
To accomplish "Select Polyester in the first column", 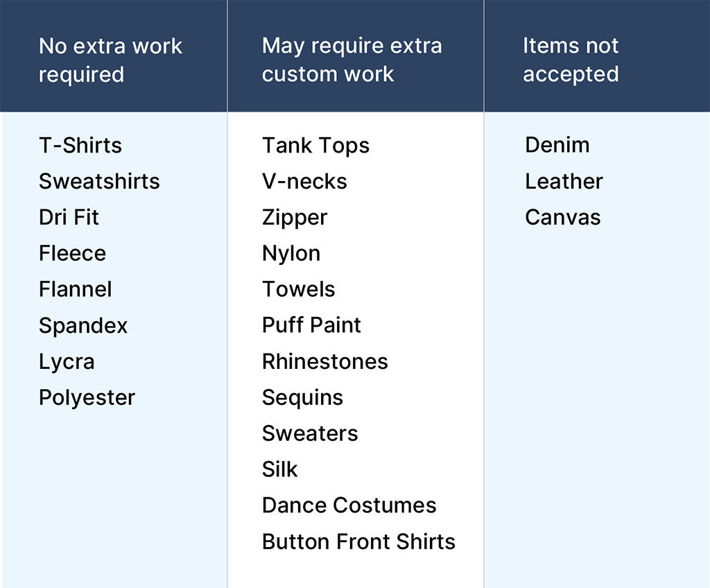I will (x=87, y=398).
